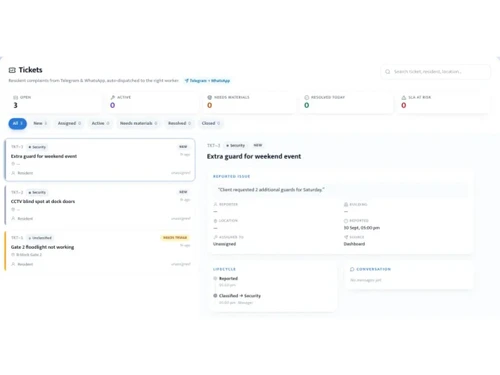Select the New filter tab

point(40,123)
